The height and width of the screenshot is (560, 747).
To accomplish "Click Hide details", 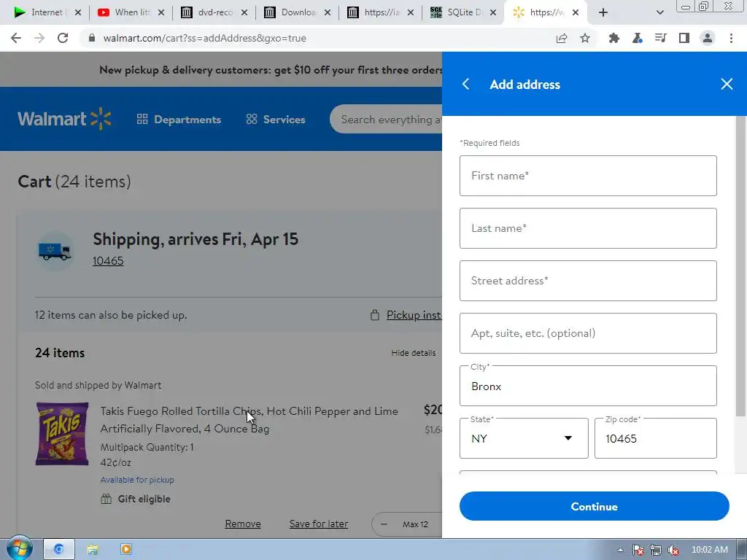I will (x=413, y=353).
